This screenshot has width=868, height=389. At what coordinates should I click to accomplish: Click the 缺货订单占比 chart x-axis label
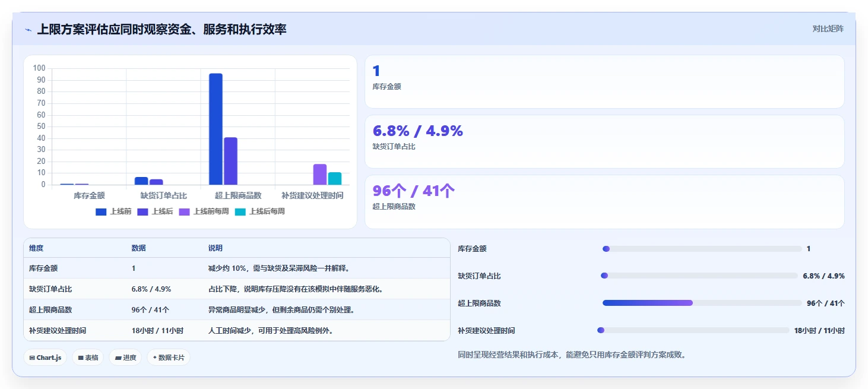(x=164, y=195)
